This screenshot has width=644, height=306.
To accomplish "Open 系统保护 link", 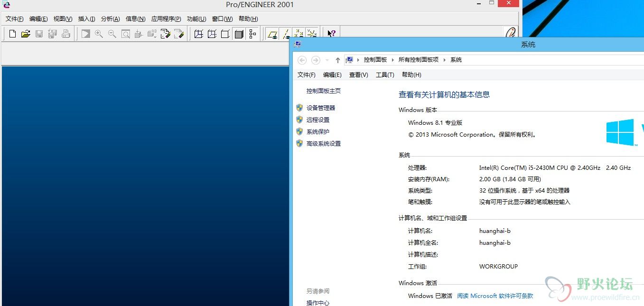I will click(x=318, y=132).
